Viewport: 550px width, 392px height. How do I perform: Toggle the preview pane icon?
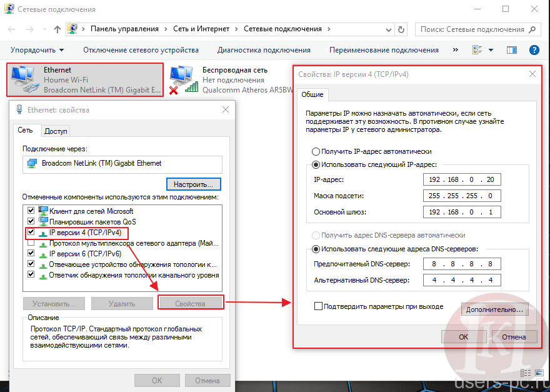click(x=512, y=50)
